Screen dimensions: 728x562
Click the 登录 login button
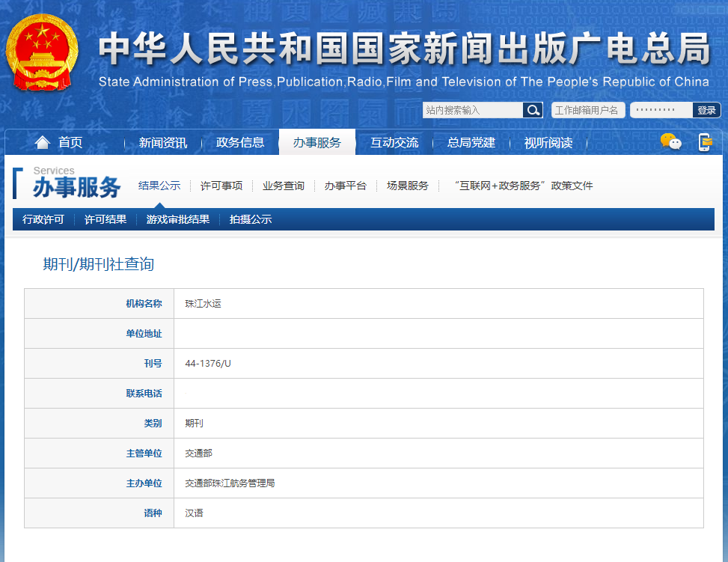[706, 110]
